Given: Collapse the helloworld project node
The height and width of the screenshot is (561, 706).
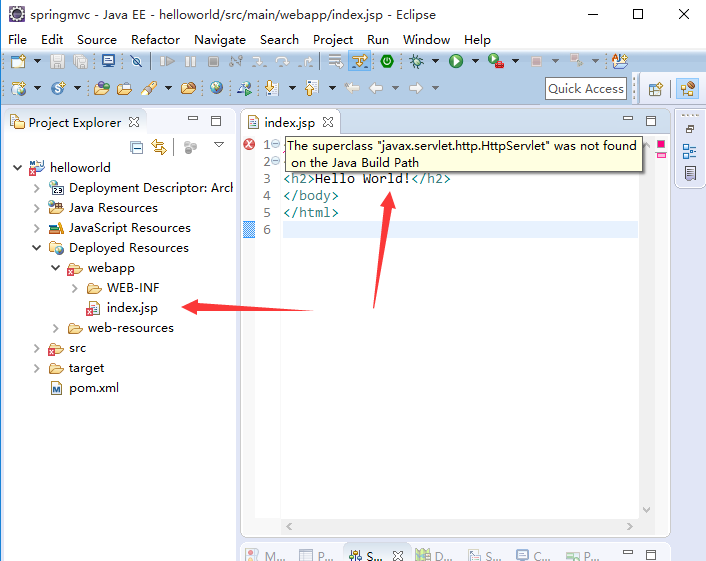Looking at the screenshot, I should (18, 168).
